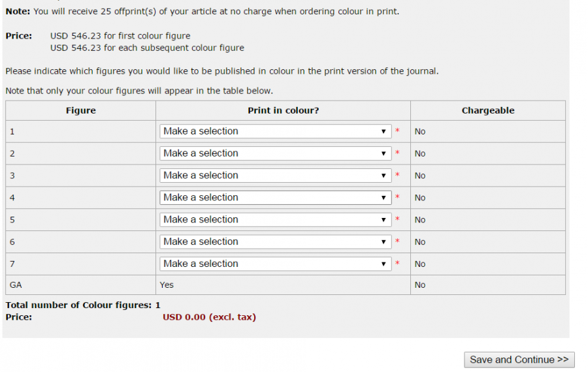Click the "Yes" value in the GA row
588x372 pixels.
tap(167, 285)
